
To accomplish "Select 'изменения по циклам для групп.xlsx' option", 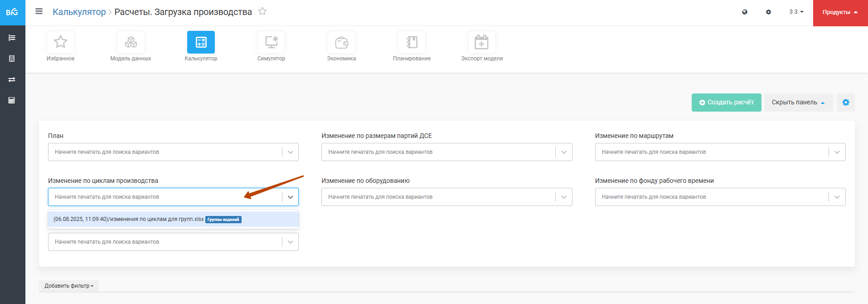I will point(173,219).
